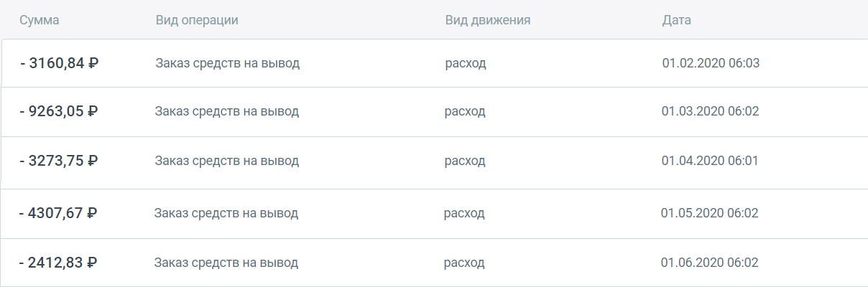Select the date 01.04.2020 06:01
868x287 pixels.
click(710, 161)
